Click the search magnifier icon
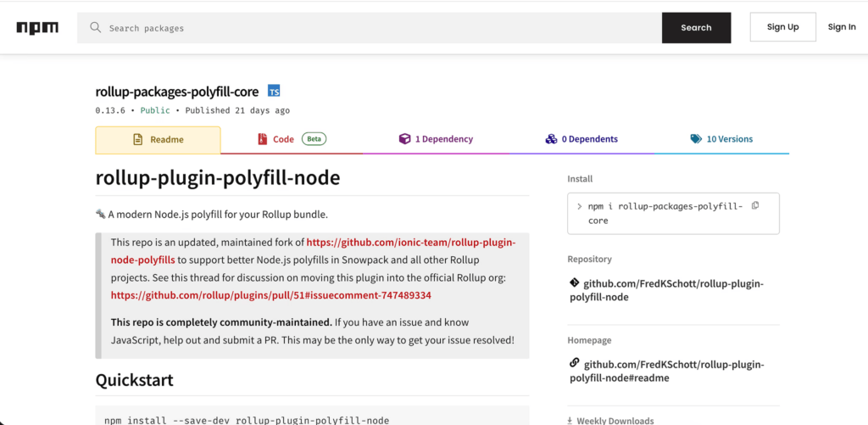The image size is (868, 425). 96,28
